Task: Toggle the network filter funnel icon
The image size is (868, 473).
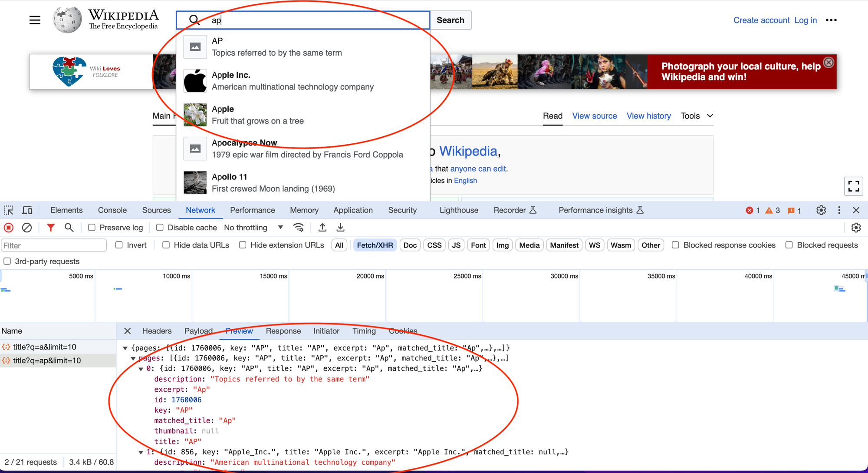Action: pyautogui.click(x=51, y=228)
